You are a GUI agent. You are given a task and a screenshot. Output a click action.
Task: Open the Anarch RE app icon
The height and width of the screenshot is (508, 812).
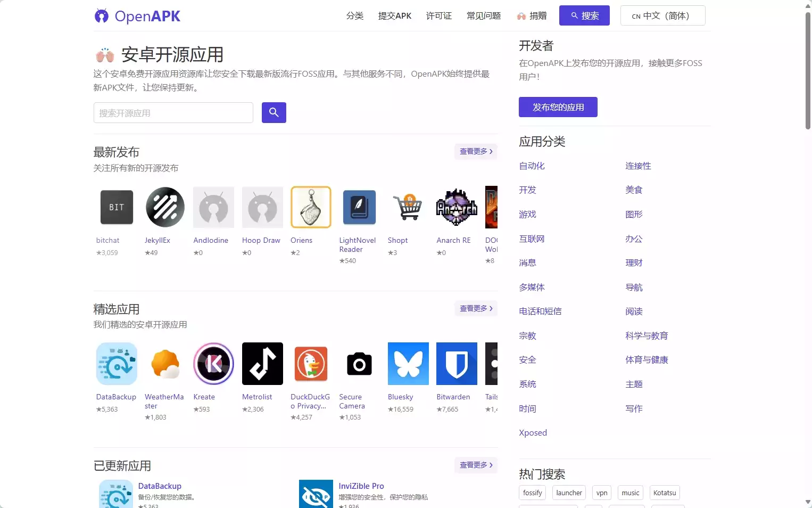point(457,207)
